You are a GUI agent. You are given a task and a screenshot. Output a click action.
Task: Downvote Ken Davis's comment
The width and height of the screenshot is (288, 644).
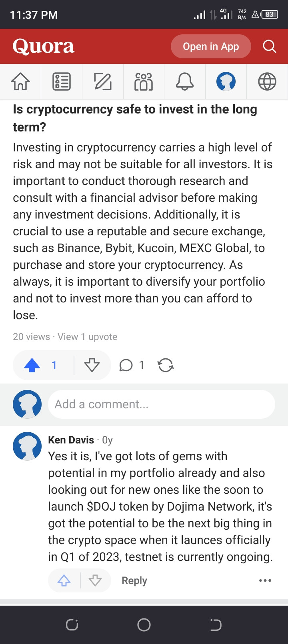point(95,580)
